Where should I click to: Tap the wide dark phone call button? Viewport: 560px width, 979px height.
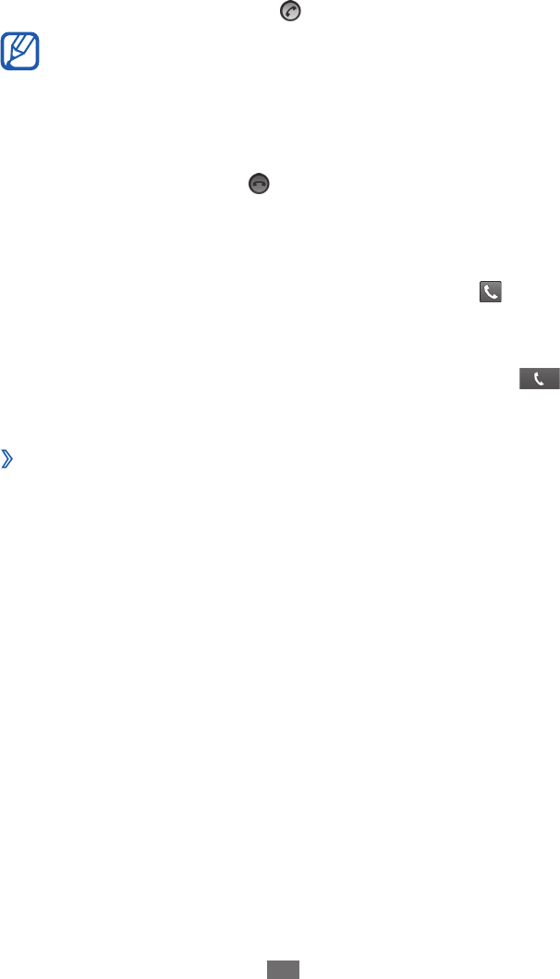pyautogui.click(x=540, y=378)
